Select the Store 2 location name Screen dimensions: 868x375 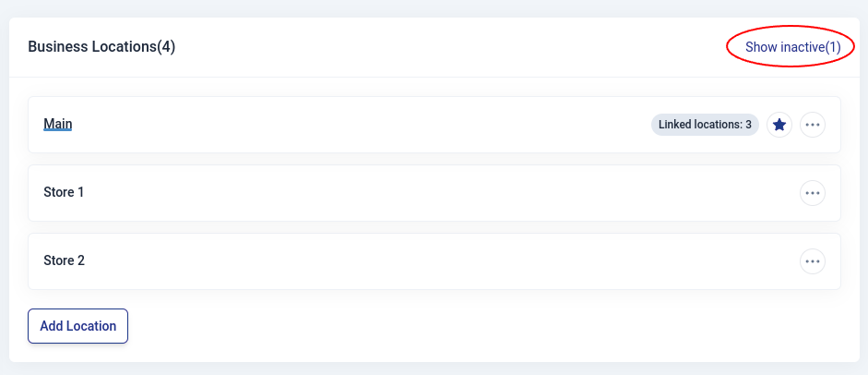pos(64,260)
